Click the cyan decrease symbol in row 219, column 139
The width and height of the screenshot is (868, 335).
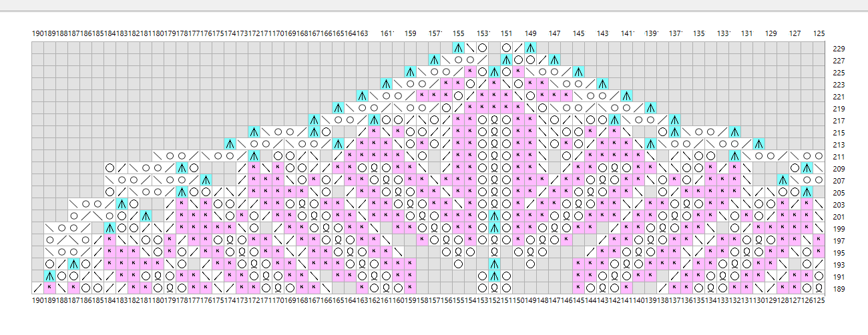pos(650,108)
